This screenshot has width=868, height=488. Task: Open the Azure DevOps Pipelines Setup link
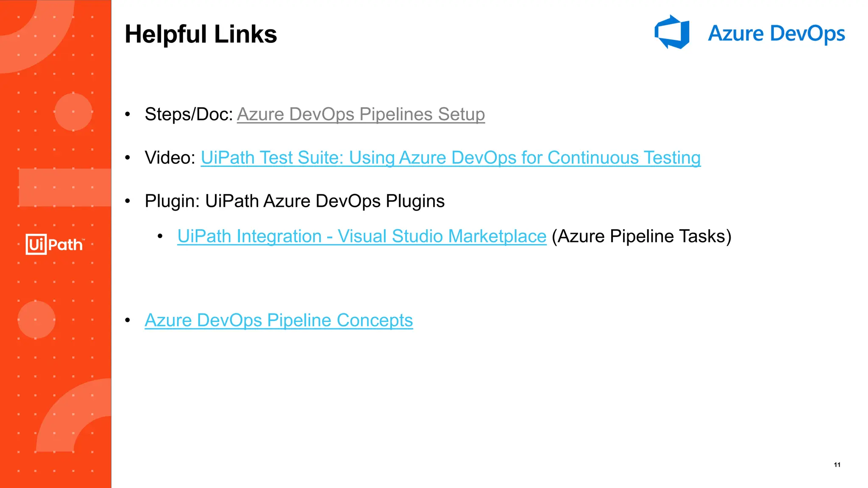pos(361,114)
